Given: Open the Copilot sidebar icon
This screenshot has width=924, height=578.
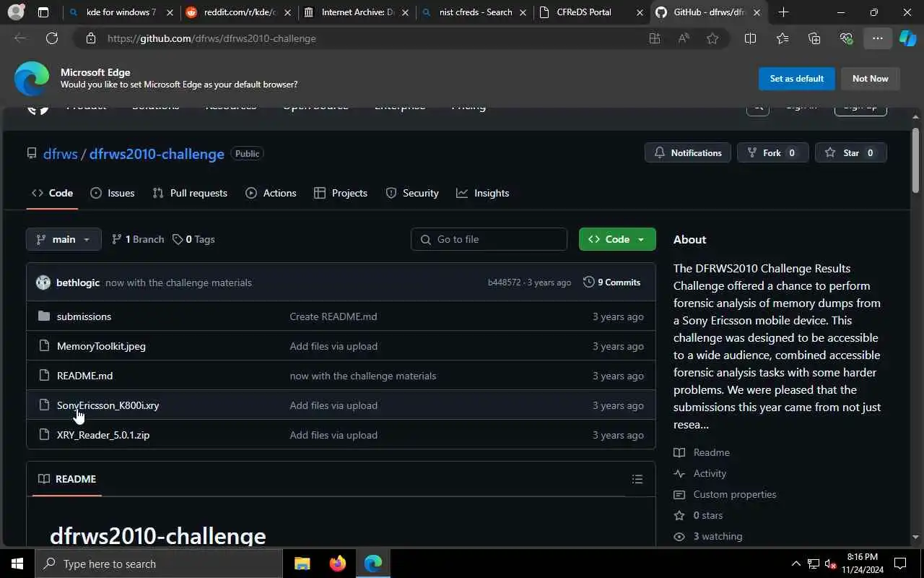Looking at the screenshot, I should 908,38.
